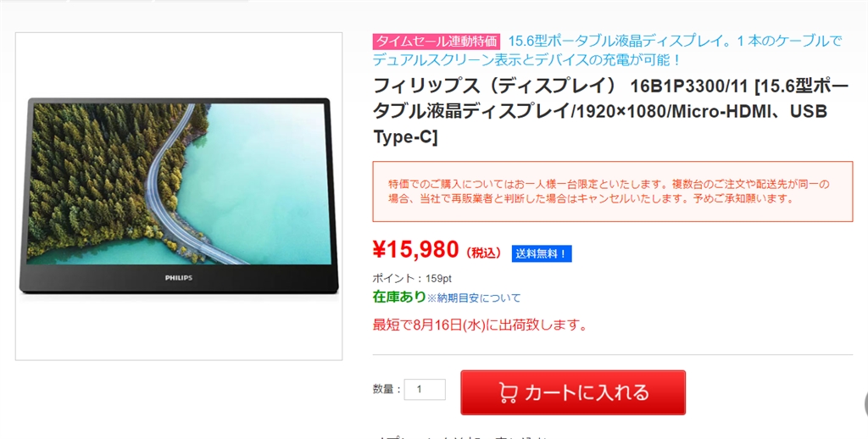Add the item with カートに入れる button
Image resolution: width=868 pixels, height=439 pixels.
point(573,392)
